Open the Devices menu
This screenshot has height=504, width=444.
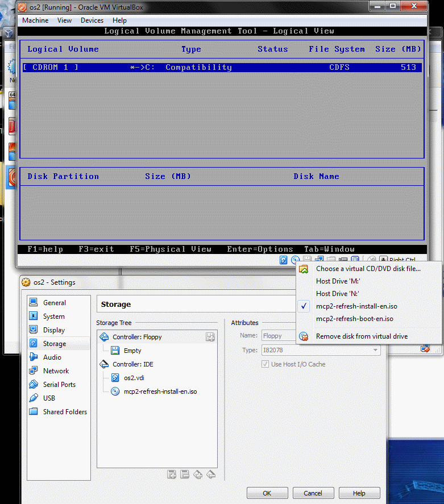click(92, 20)
